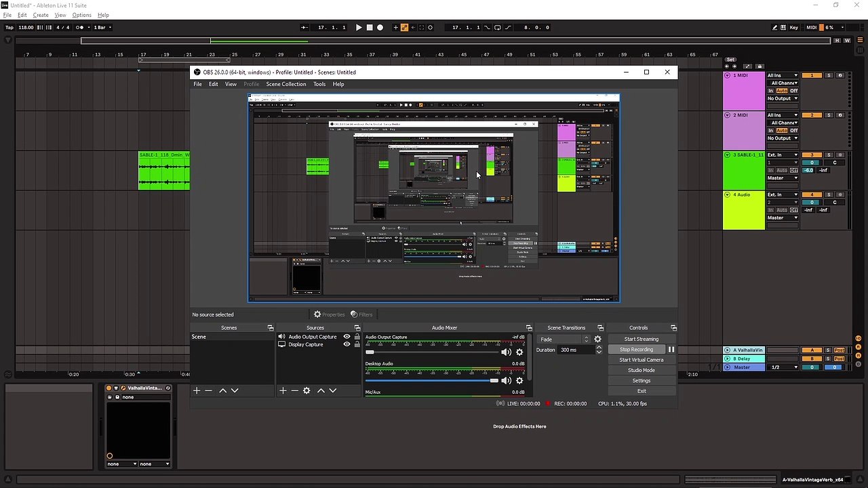Viewport: 868px width, 488px height.
Task: Click the Ableton transport Play button
Action: click(x=359, y=28)
